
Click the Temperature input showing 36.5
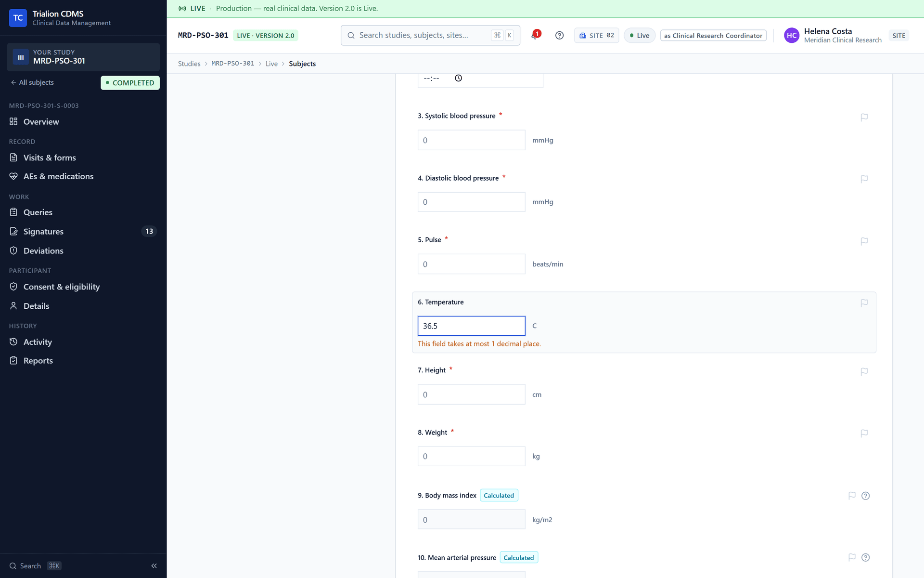click(471, 326)
